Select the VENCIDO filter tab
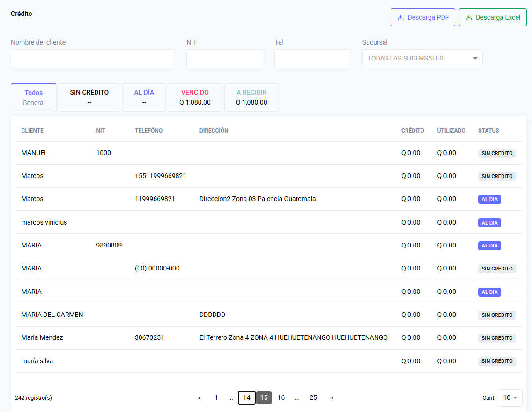The height and width of the screenshot is (412, 532). click(x=195, y=97)
